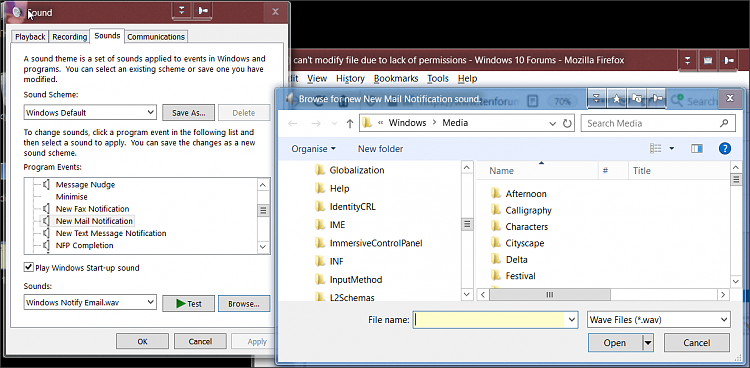Switch to the Recording tab
Image resolution: width=750 pixels, height=368 pixels.
tap(69, 37)
